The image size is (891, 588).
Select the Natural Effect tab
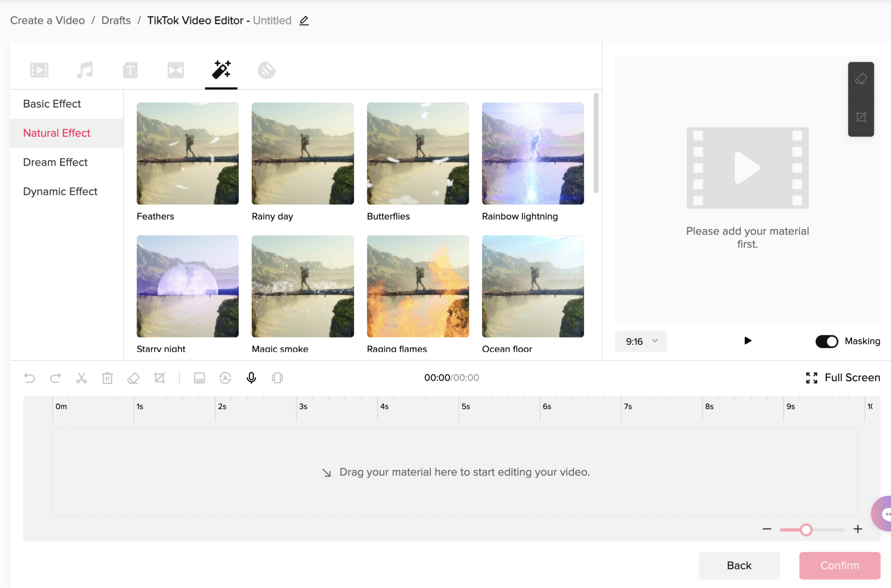coord(57,133)
